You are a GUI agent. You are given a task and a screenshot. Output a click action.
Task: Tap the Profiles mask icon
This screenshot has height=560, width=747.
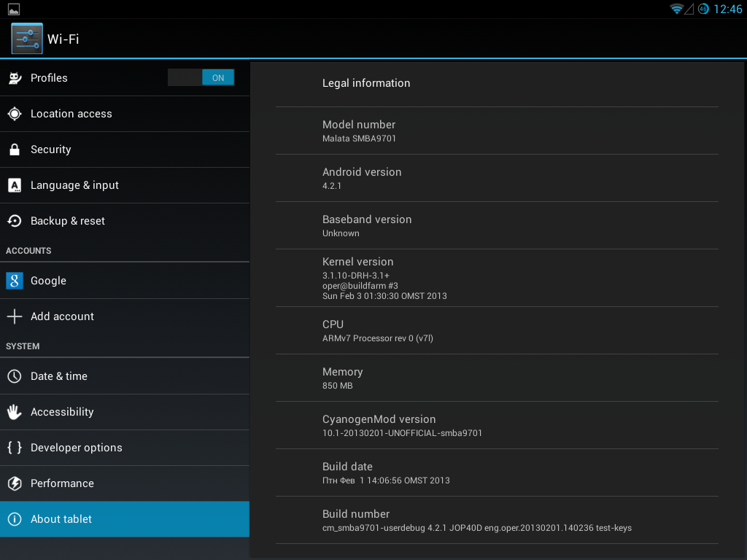click(15, 78)
